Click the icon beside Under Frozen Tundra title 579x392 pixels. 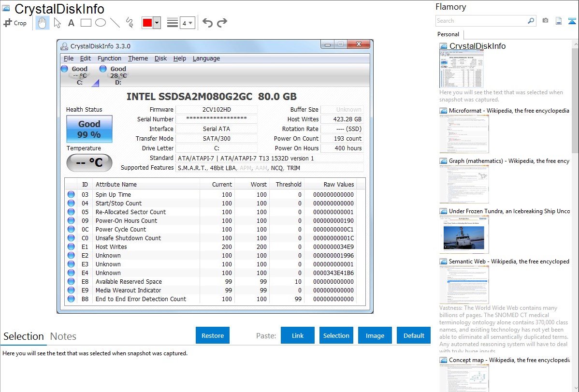443,211
